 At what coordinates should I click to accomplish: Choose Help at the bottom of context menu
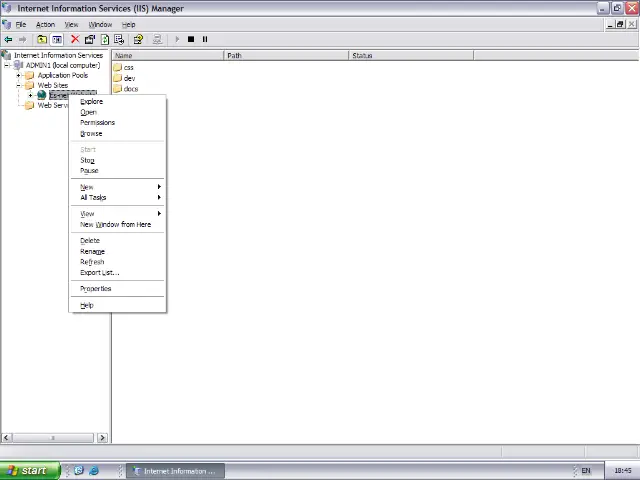click(118, 305)
